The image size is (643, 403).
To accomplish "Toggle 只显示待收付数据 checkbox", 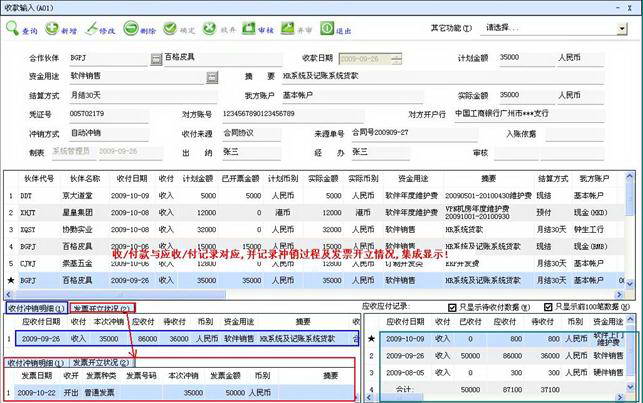I will (x=452, y=307).
